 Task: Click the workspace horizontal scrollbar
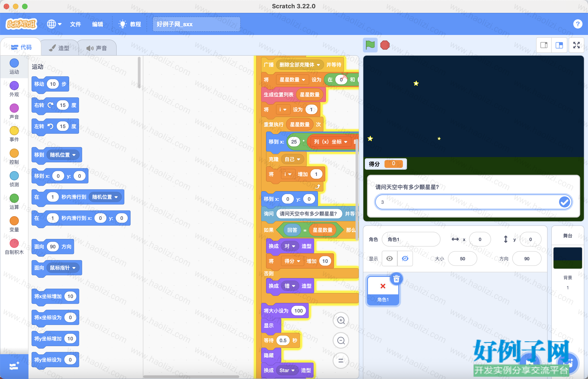191,376
